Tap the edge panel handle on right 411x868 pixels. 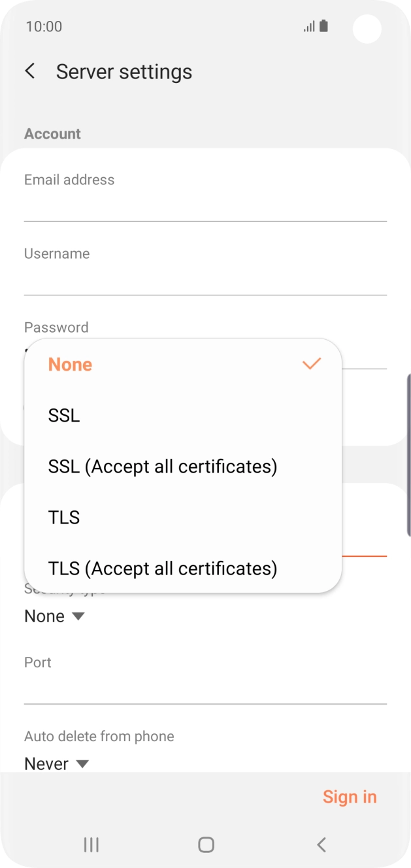coord(408,446)
